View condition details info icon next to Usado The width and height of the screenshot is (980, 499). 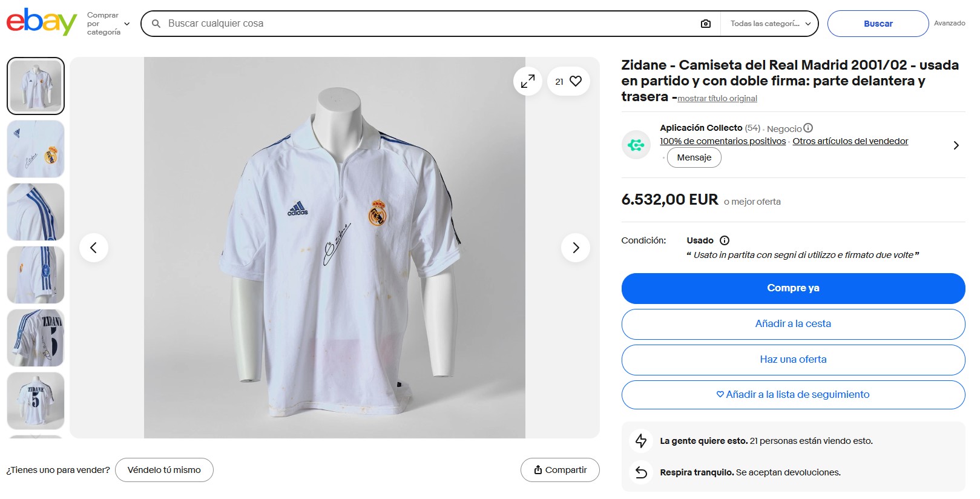[725, 240]
